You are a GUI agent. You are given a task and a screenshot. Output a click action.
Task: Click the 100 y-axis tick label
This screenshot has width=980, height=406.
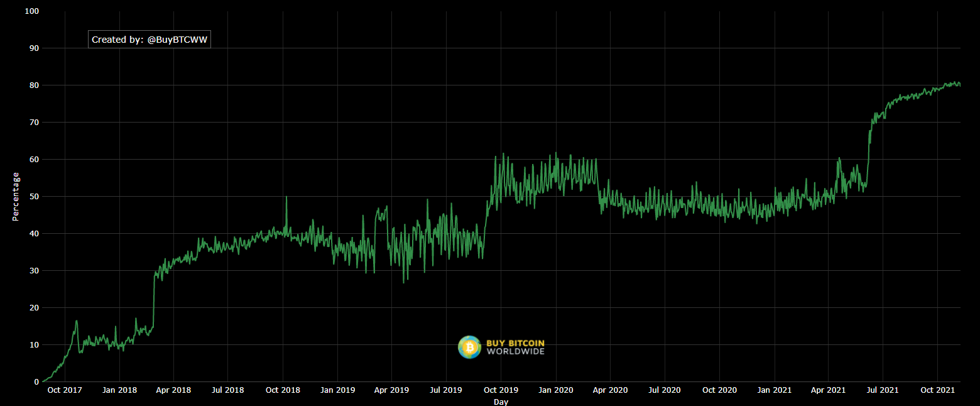(30, 11)
